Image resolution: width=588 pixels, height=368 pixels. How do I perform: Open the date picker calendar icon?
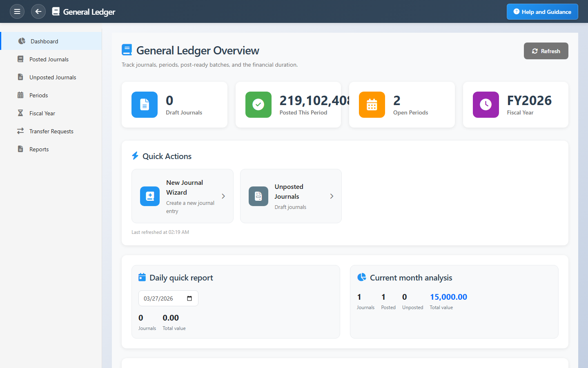point(189,298)
